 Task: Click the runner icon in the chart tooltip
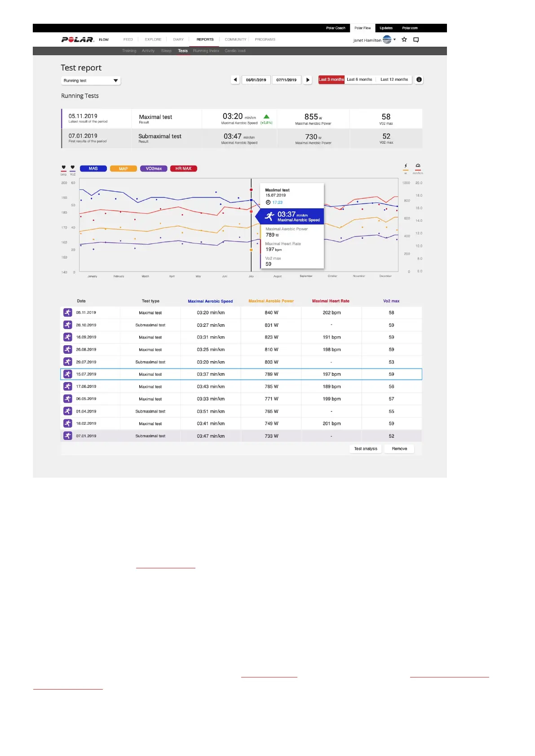point(270,216)
